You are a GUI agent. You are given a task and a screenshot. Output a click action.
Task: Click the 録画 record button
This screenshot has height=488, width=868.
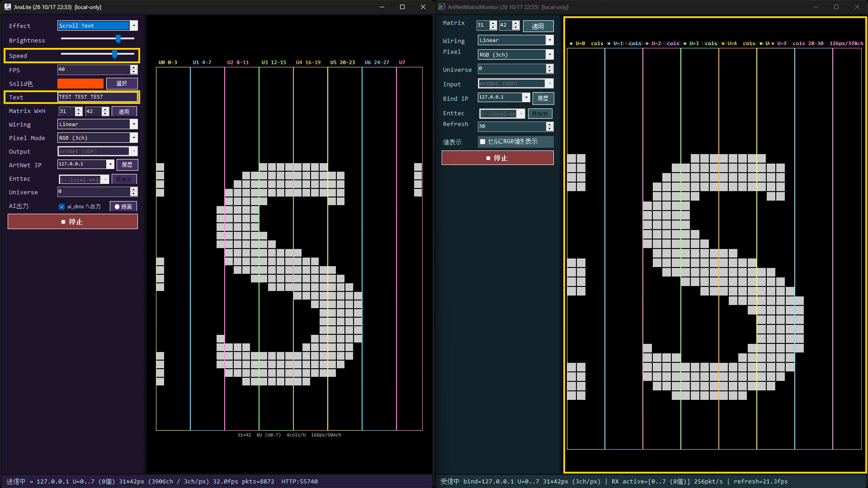click(x=123, y=206)
